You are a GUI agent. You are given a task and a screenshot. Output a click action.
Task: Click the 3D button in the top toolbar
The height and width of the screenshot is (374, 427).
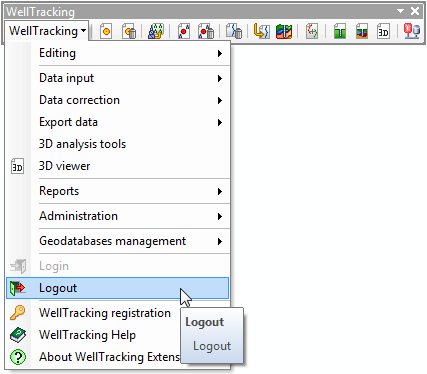383,31
